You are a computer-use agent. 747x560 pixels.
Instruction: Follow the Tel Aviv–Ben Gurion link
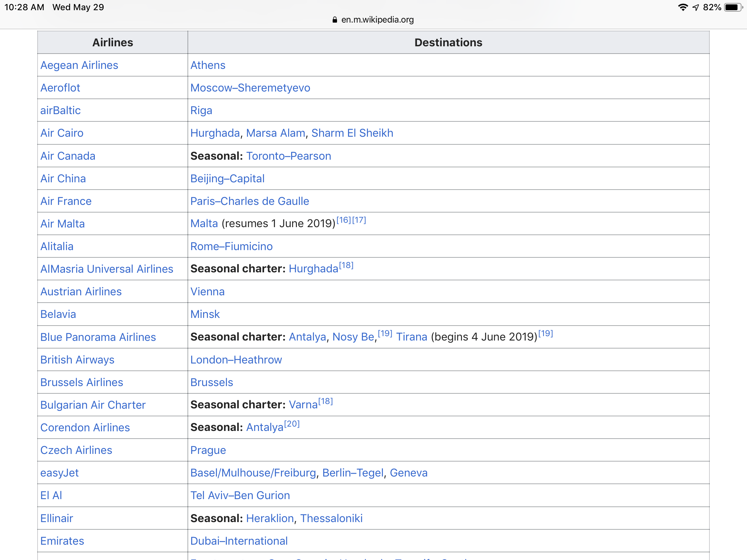click(240, 495)
